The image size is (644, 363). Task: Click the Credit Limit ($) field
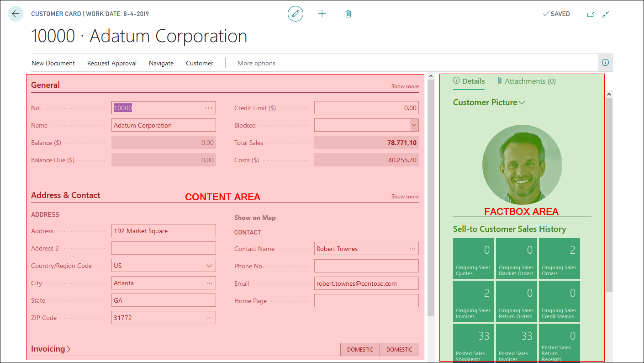366,108
